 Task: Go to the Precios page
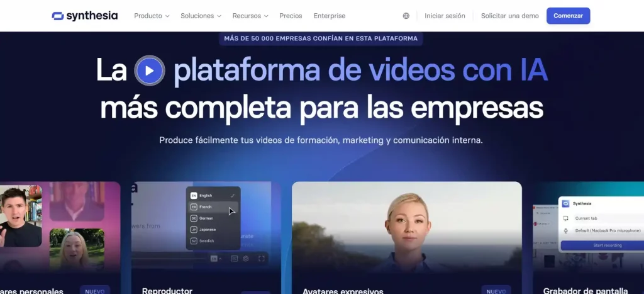[x=291, y=16]
